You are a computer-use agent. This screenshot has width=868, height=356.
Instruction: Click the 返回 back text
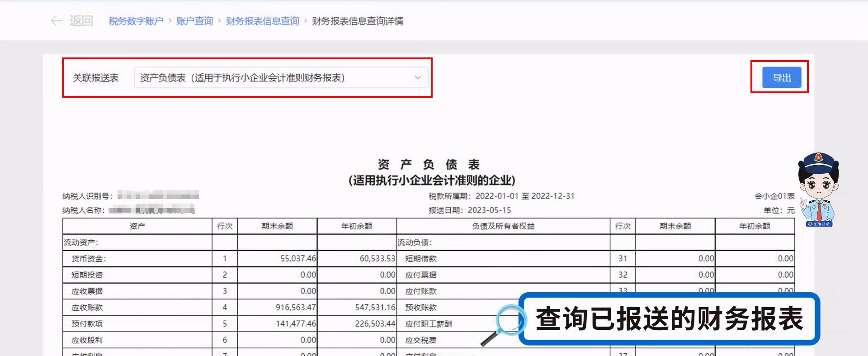81,21
